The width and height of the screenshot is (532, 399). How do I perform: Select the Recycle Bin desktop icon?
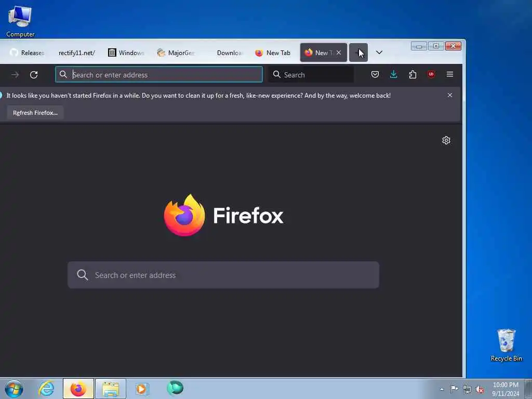[506, 345]
